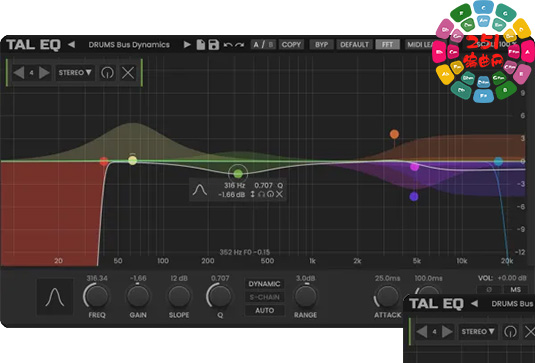The height and width of the screenshot is (363, 535).
Task: Click the -1.66 gain value field
Action: (x=138, y=278)
